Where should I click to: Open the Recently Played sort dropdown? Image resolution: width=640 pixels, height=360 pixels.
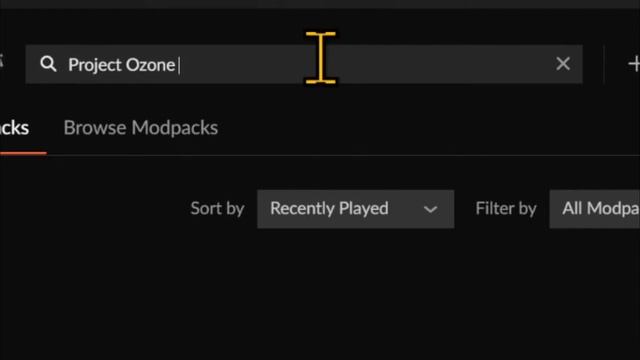pyautogui.click(x=356, y=209)
